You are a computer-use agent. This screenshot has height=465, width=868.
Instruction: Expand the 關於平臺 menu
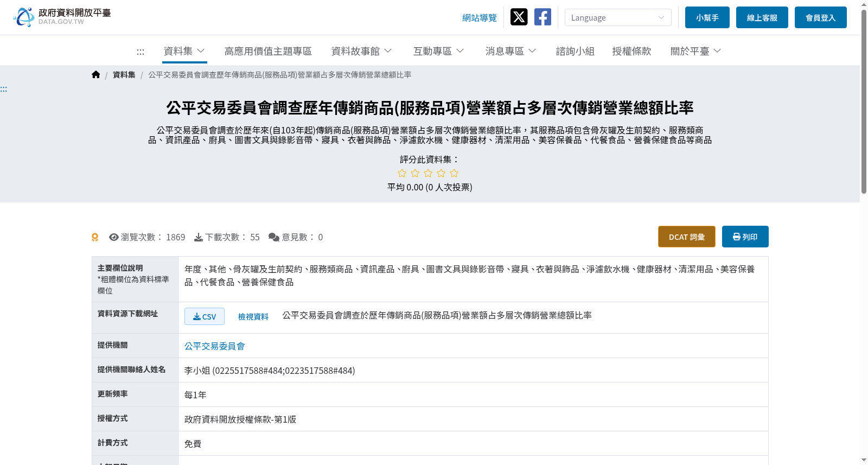tap(695, 51)
